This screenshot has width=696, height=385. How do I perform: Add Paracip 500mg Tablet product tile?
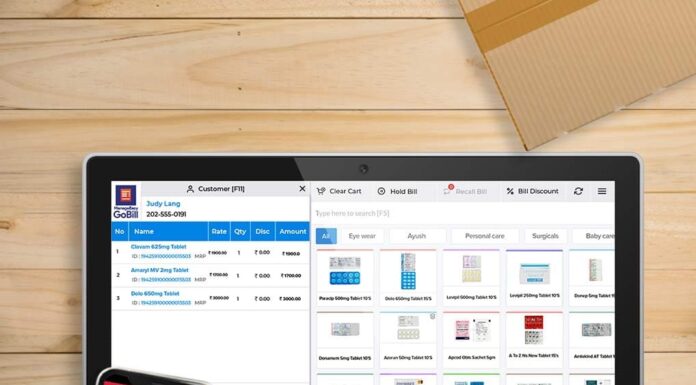tap(345, 277)
